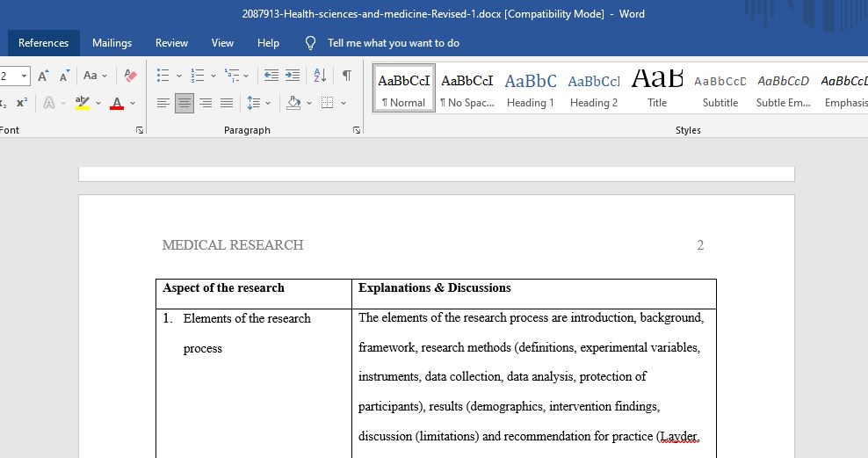Screen dimensions: 868x458
Task: Click the Tell me lightbulb icon
Action: (x=310, y=43)
